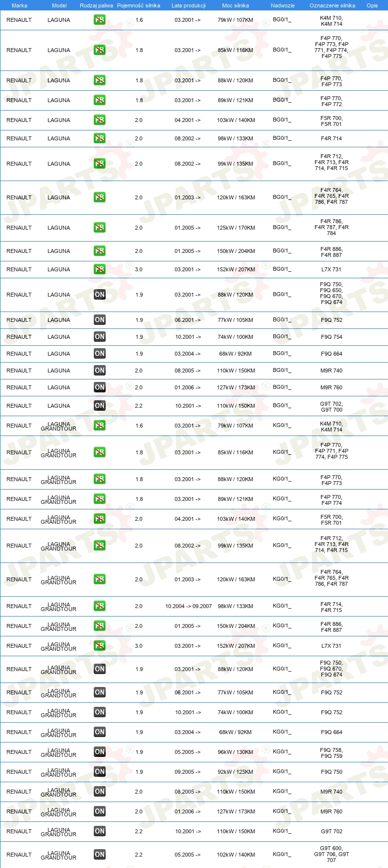Select 09.2005 -> production date cell
The height and width of the screenshot is (868, 388).
click(x=188, y=772)
